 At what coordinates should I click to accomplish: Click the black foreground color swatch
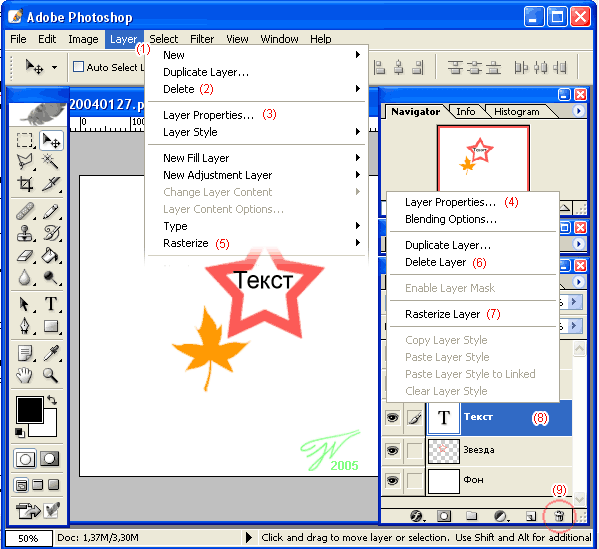click(x=29, y=410)
